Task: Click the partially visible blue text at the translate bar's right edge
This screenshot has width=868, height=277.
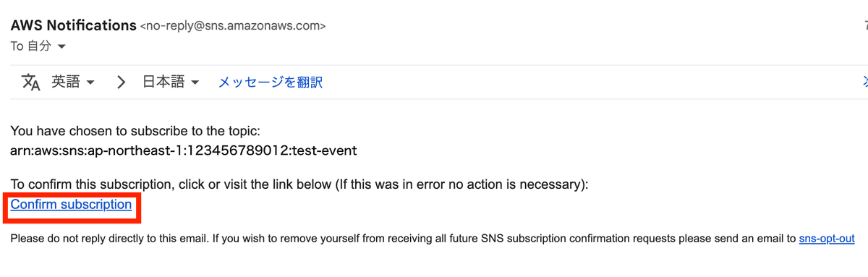Action: tap(864, 82)
